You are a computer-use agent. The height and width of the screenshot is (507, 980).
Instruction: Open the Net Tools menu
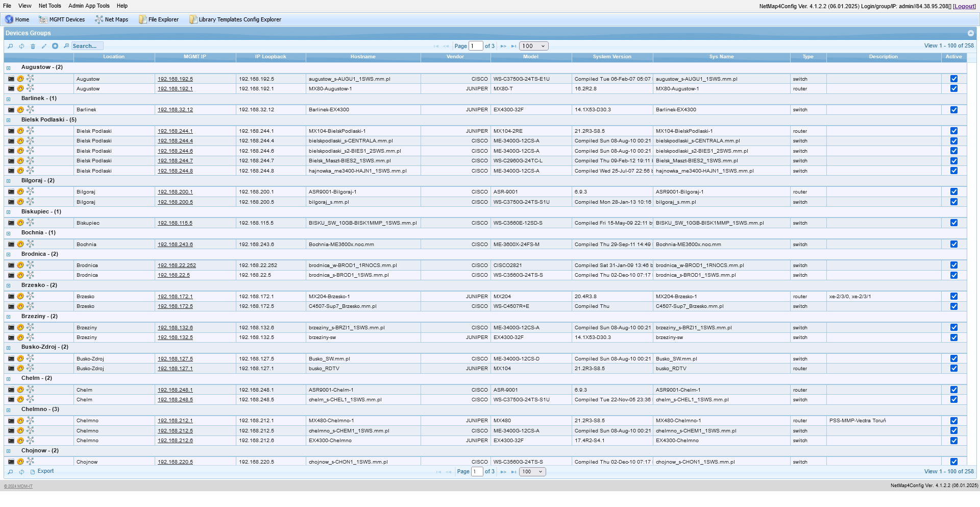click(x=50, y=6)
